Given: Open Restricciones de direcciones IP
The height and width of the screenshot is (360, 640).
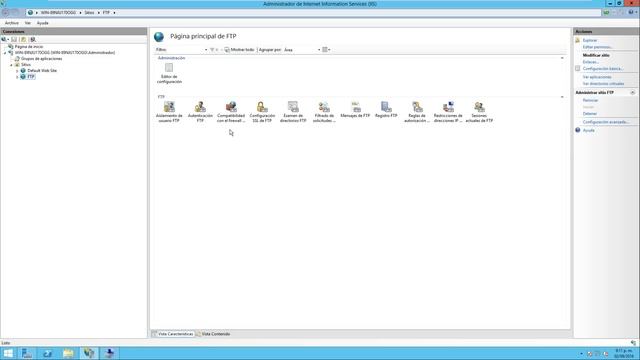Looking at the screenshot, I should tap(448, 112).
